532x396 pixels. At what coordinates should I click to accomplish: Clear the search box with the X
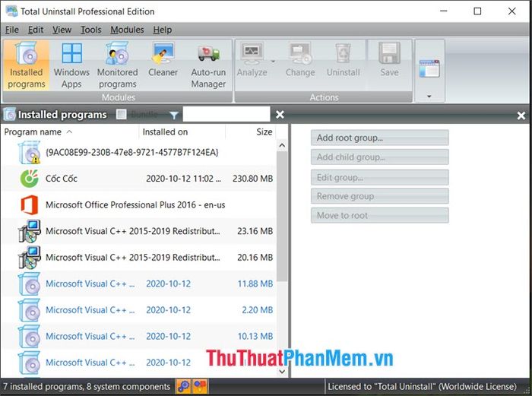(x=280, y=115)
